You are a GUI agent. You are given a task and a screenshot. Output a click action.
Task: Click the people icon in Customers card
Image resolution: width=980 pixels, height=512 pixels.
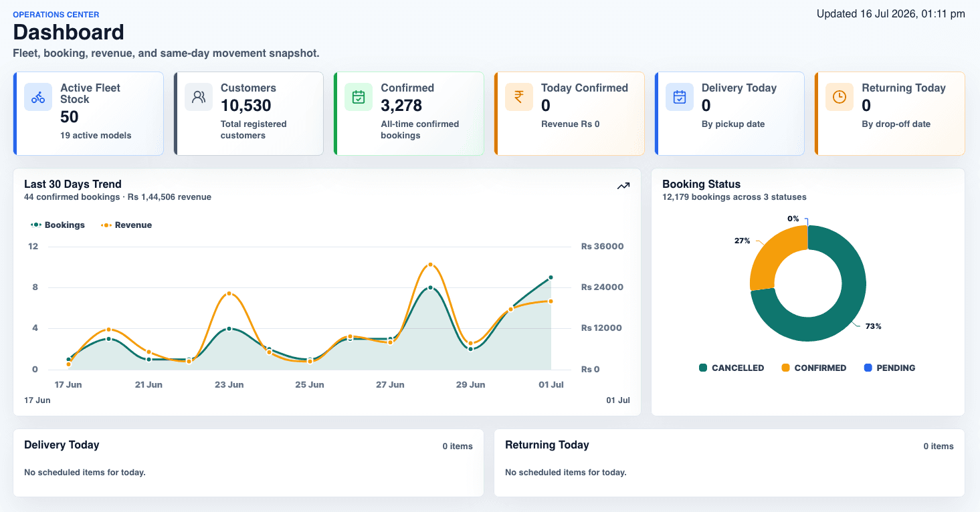[x=199, y=97]
